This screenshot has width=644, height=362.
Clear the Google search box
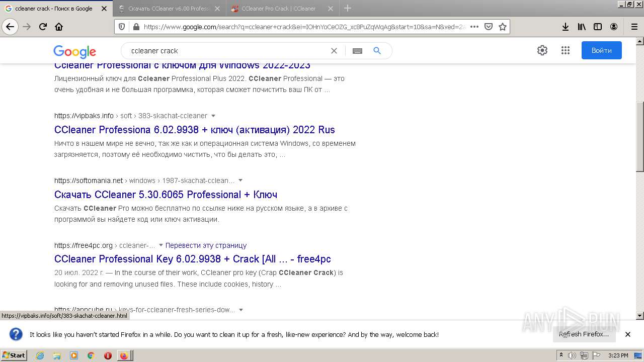334,51
